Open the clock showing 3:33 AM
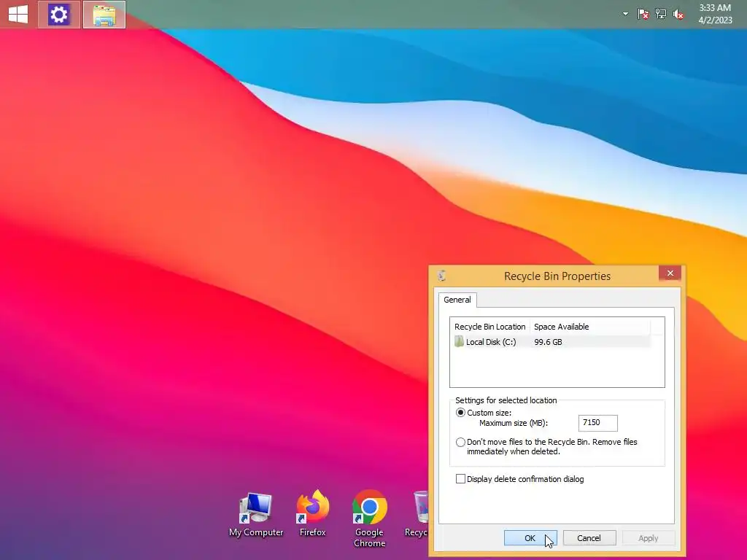This screenshot has height=560, width=747. point(715,14)
